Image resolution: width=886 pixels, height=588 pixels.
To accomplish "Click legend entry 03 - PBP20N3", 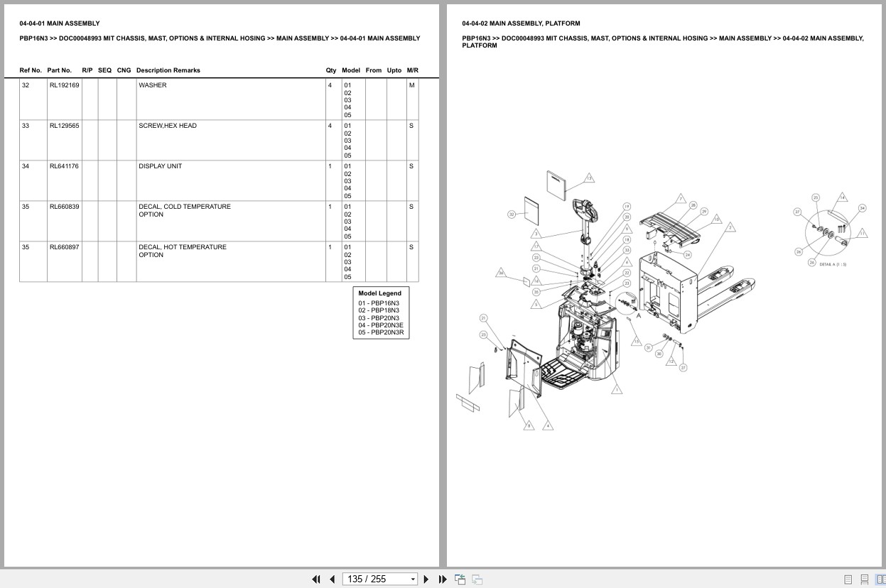I will (x=379, y=318).
